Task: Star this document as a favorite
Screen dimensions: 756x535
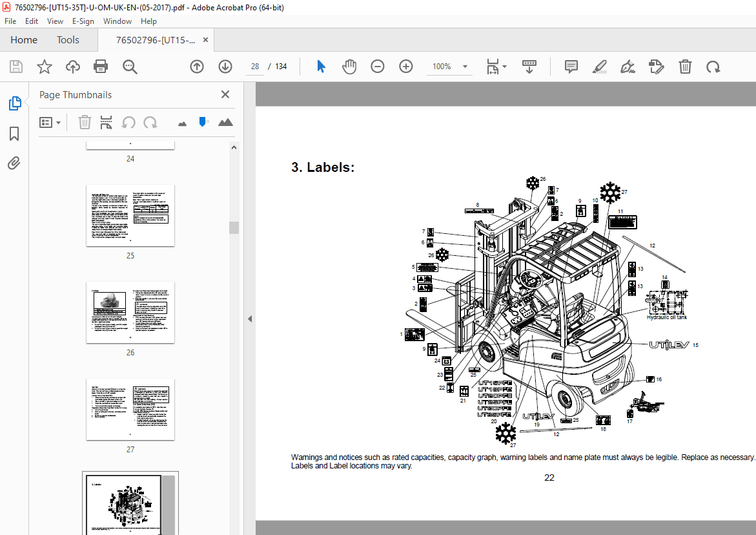Action: click(x=44, y=66)
